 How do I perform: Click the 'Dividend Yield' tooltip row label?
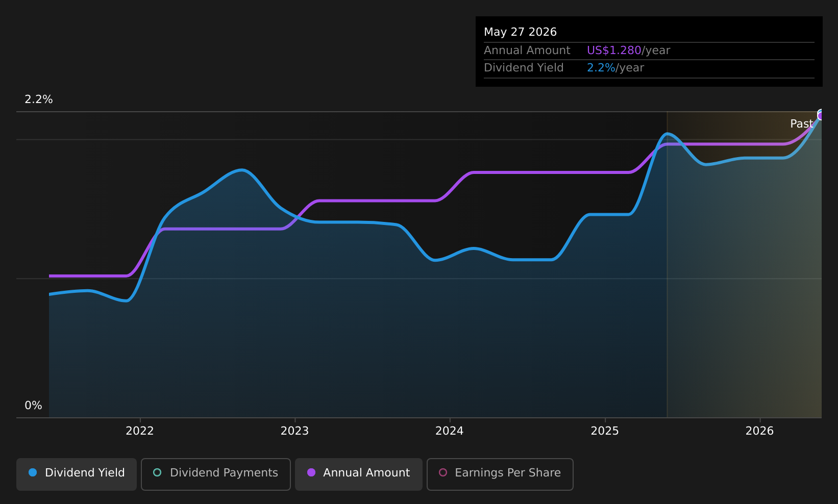[524, 68]
